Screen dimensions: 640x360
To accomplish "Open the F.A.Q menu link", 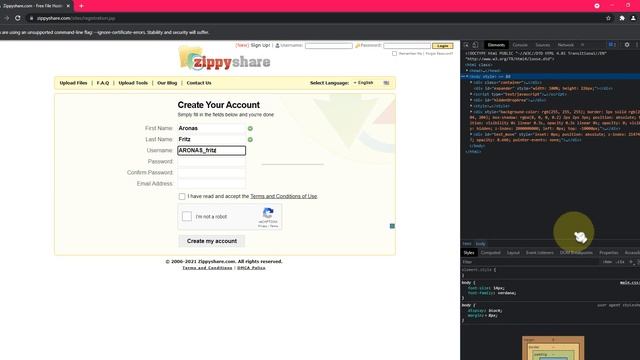I will [103, 83].
